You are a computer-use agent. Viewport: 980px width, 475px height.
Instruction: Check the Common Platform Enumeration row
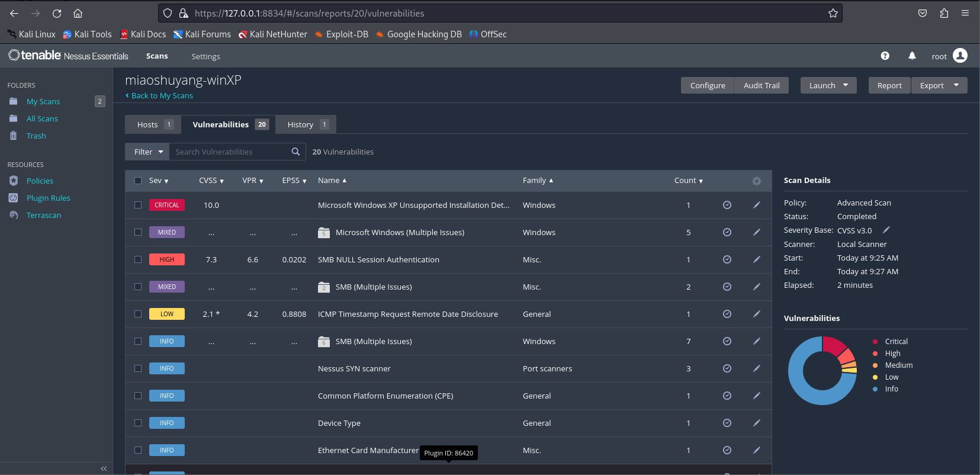point(138,396)
